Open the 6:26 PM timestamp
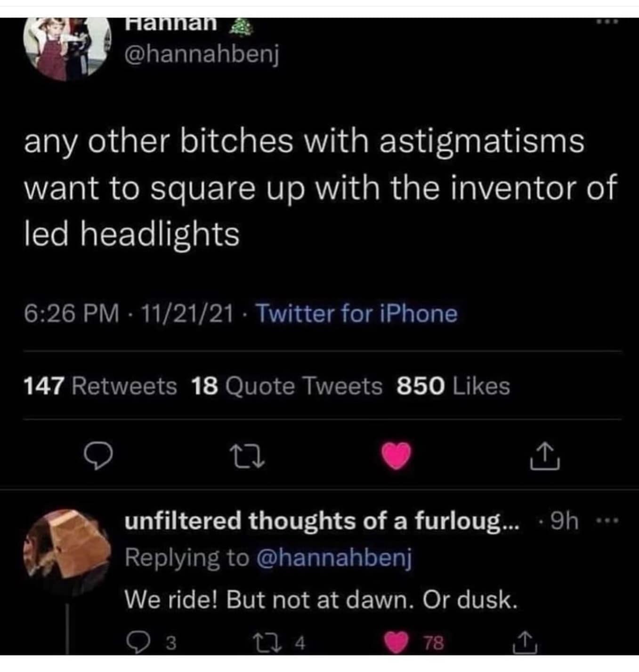This screenshot has width=639, height=672. pos(72,314)
